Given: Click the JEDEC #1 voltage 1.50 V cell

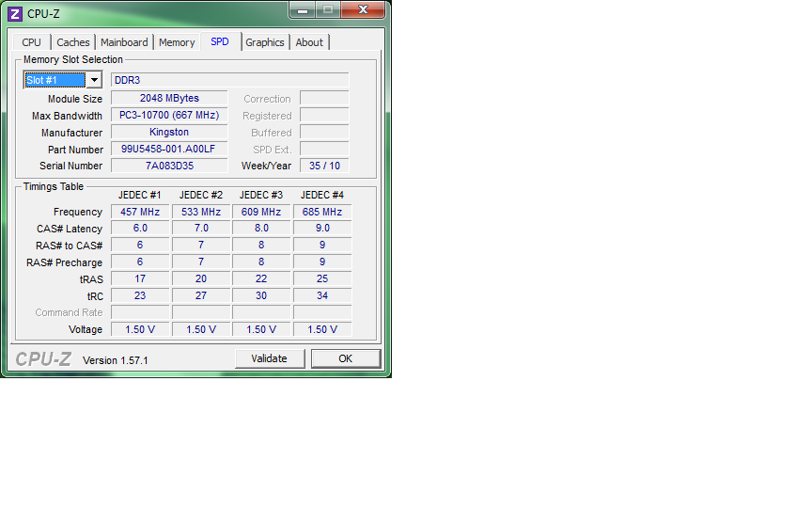Looking at the screenshot, I should click(140, 329).
